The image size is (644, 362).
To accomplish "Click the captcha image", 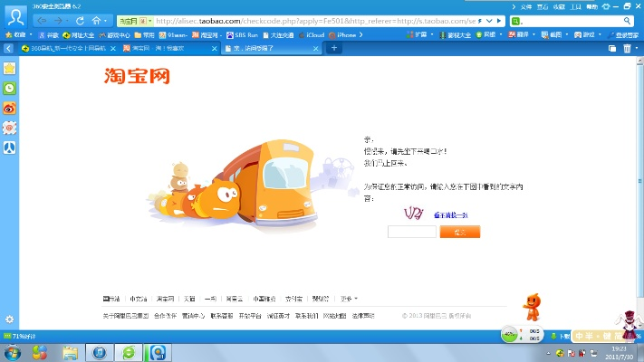I will 414,213.
